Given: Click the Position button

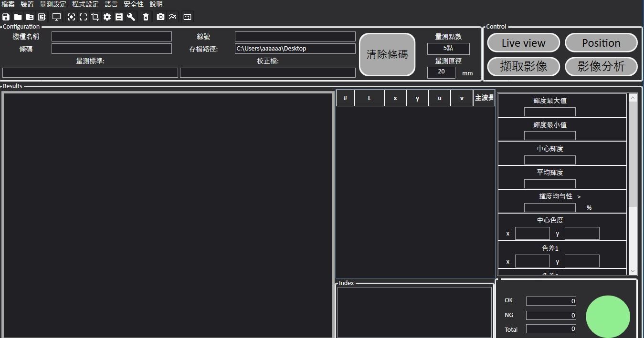Looking at the screenshot, I should [x=601, y=43].
